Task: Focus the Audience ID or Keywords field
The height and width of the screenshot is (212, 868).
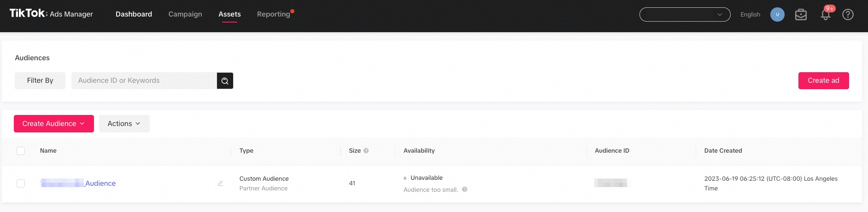Action: tap(144, 80)
